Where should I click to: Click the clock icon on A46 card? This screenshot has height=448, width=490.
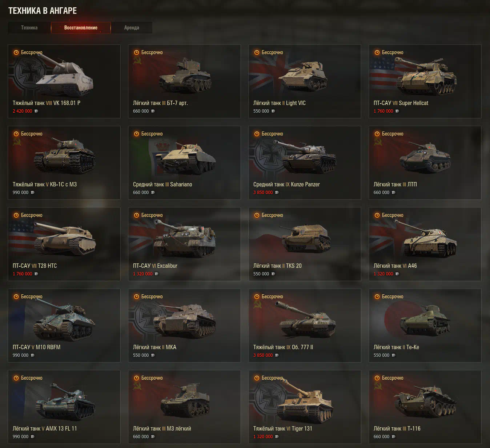tap(377, 215)
